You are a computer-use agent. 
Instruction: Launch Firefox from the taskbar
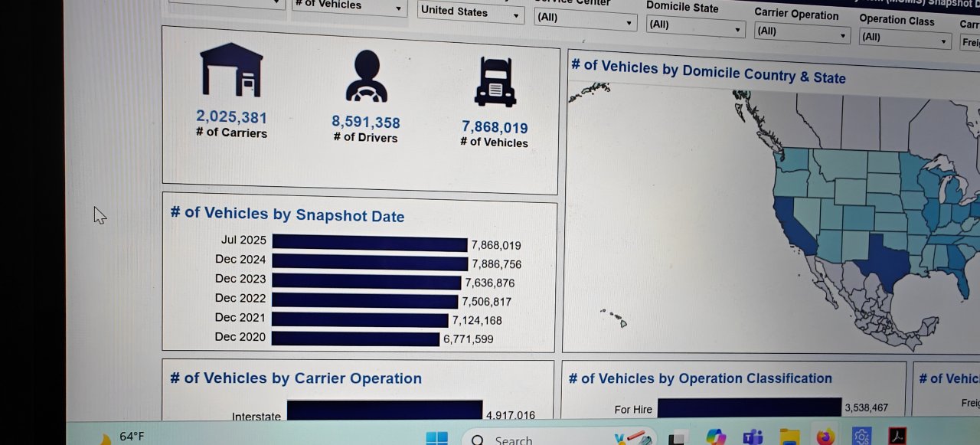point(825,437)
